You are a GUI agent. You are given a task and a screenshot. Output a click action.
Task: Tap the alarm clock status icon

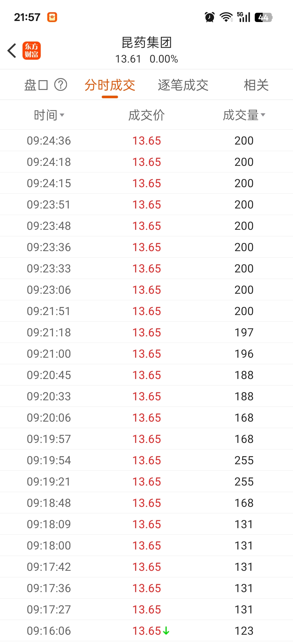tap(209, 17)
